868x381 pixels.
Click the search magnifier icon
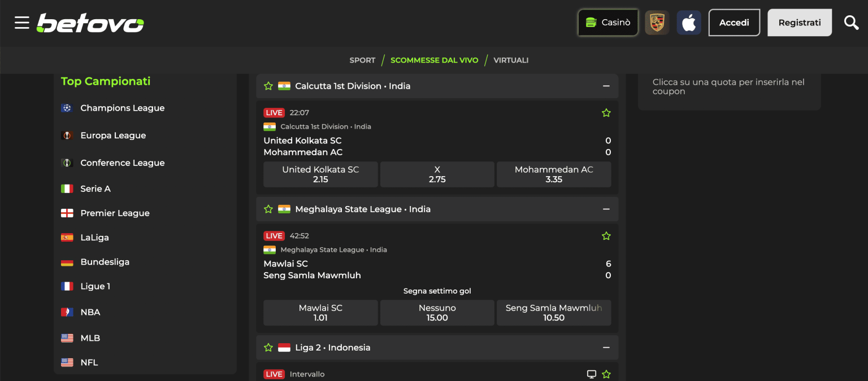pyautogui.click(x=851, y=23)
